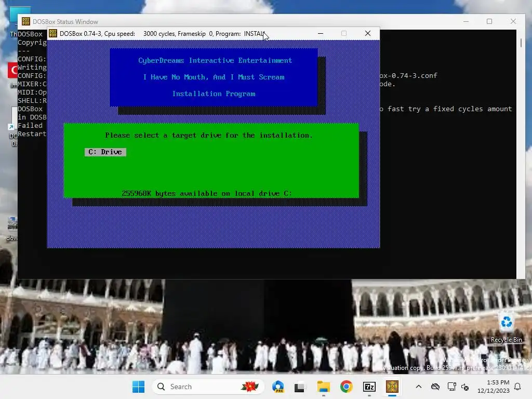Open the notifications bell icon
This screenshot has width=532, height=399.
pyautogui.click(x=517, y=387)
